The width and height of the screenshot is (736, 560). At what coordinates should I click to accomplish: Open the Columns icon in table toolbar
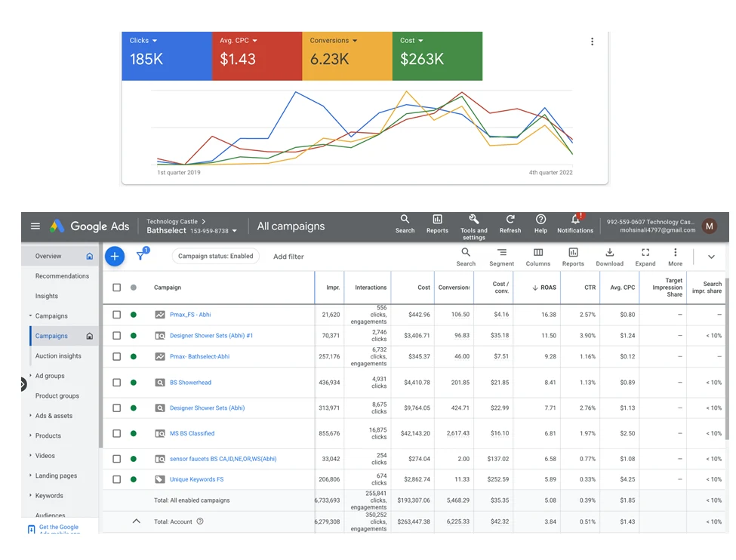538,253
